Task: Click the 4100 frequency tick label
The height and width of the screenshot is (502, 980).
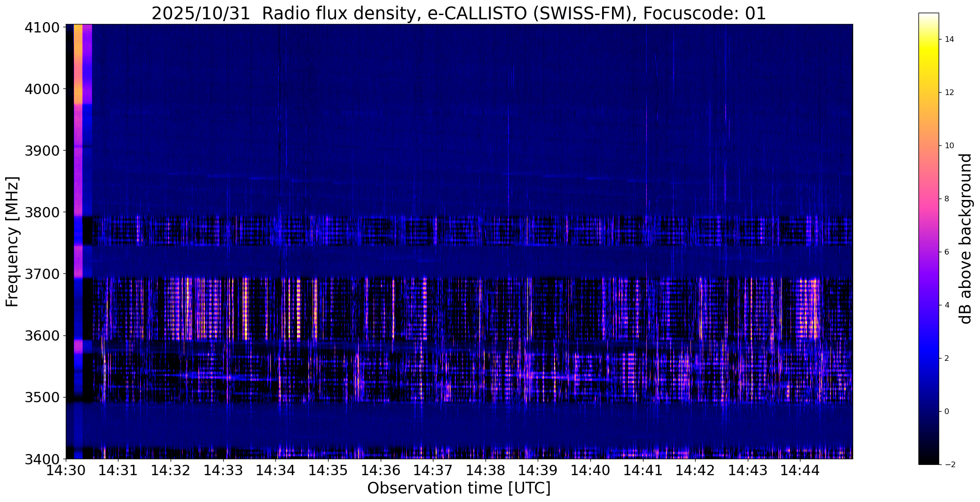Action: [42, 27]
